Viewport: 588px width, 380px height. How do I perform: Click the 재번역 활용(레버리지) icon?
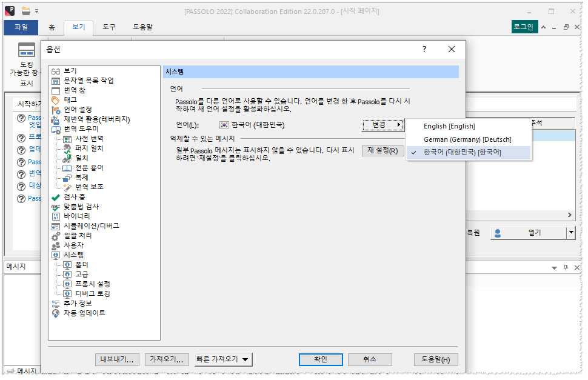point(56,120)
